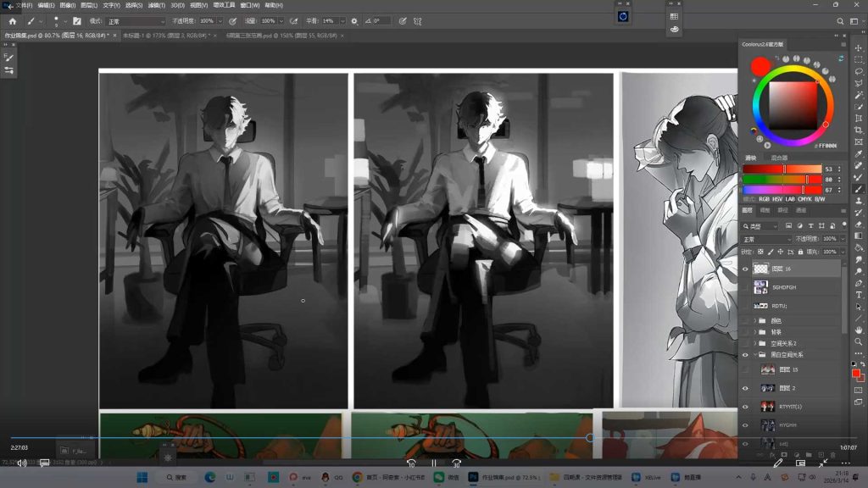Expand the 颜色 layer group
The height and width of the screenshot is (488, 868).
click(x=754, y=320)
